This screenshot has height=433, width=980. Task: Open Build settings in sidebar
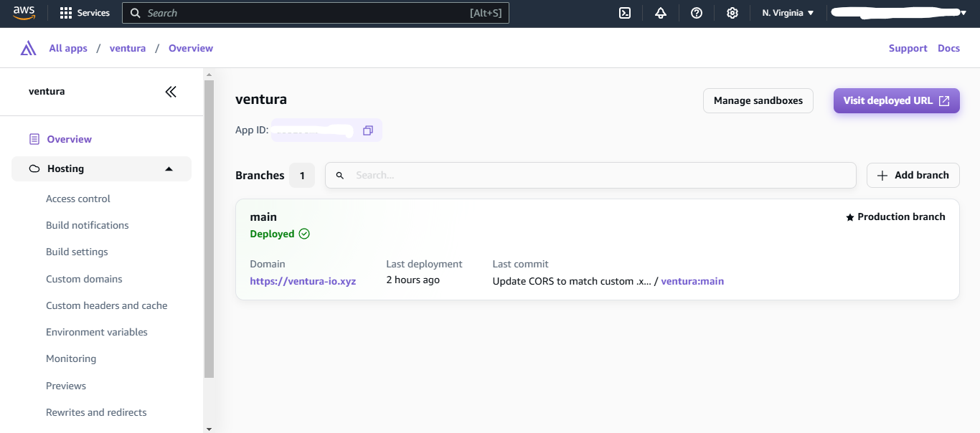tap(77, 252)
